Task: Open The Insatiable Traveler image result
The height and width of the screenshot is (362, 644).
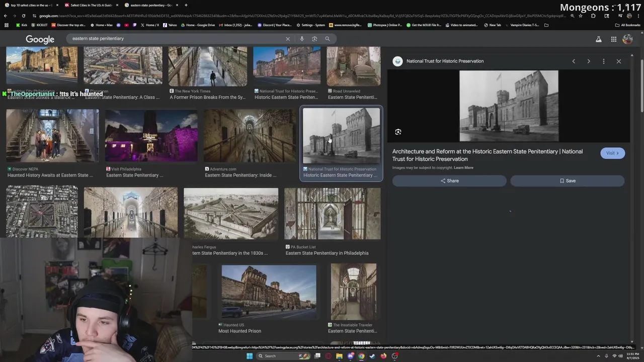Action: [353, 292]
